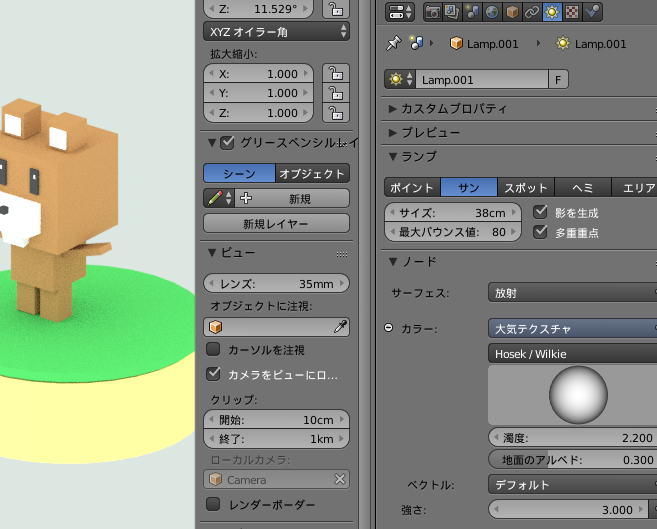Open the Scene properties tab
The height and width of the screenshot is (529, 657).
pos(472,12)
